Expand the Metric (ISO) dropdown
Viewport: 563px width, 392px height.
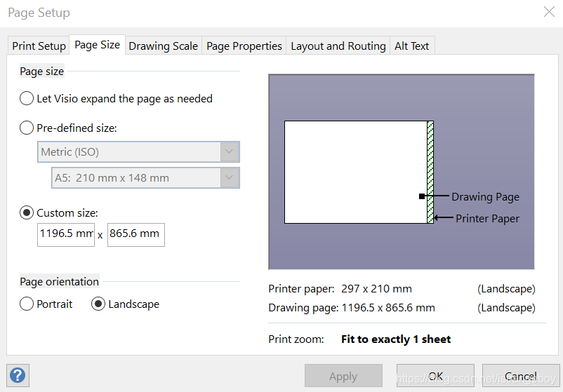pyautogui.click(x=138, y=151)
